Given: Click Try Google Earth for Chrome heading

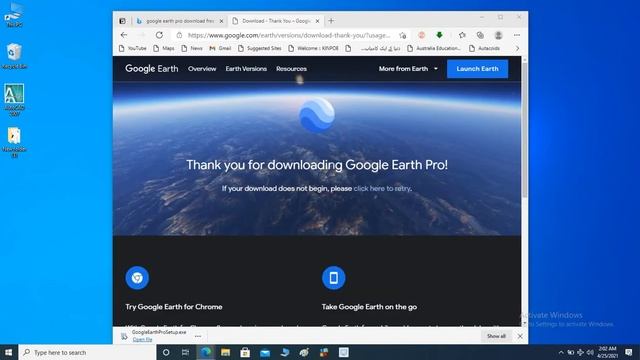Looking at the screenshot, I should [174, 307].
